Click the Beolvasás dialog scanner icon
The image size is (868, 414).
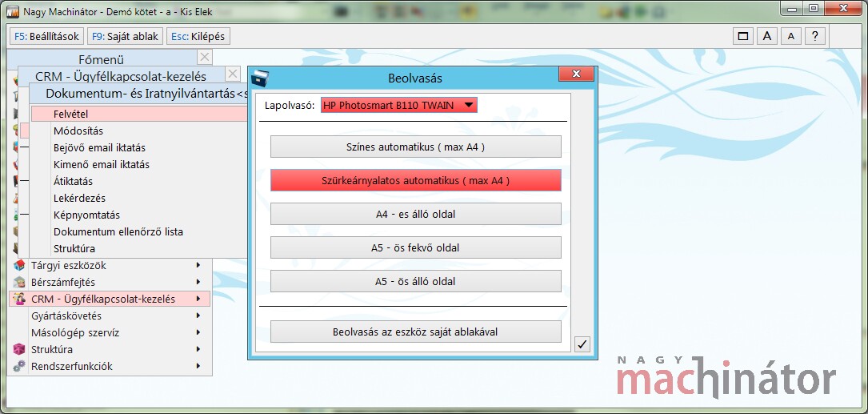click(x=260, y=78)
